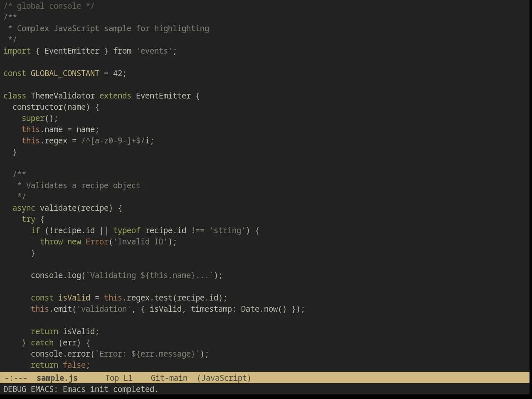Click 'constructor(name)' method definition
532x399 pixels.
pyautogui.click(x=51, y=107)
